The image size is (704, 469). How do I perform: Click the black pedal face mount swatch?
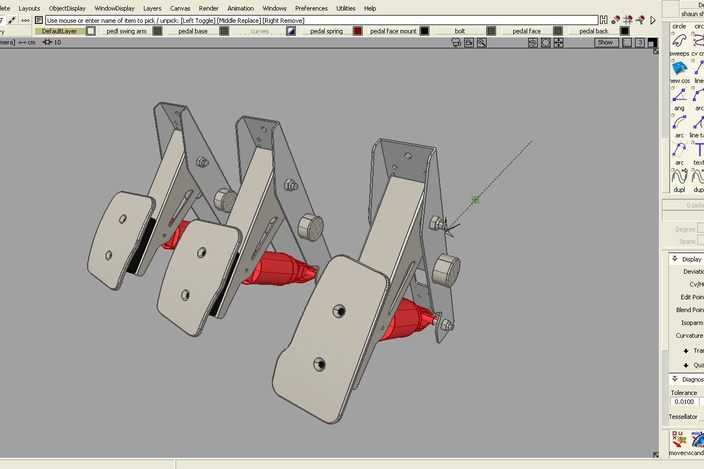tap(424, 31)
